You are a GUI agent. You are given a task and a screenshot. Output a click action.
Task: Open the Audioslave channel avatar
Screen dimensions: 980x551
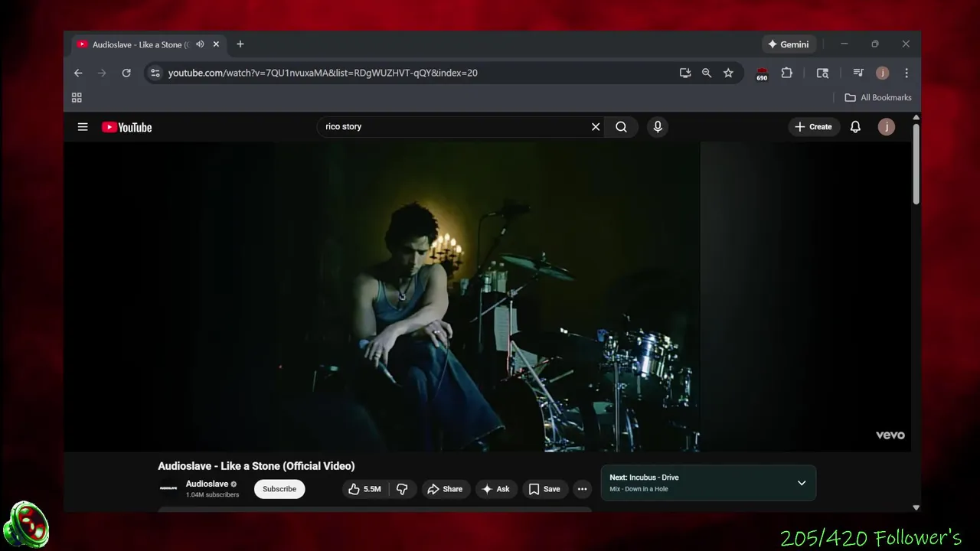168,488
